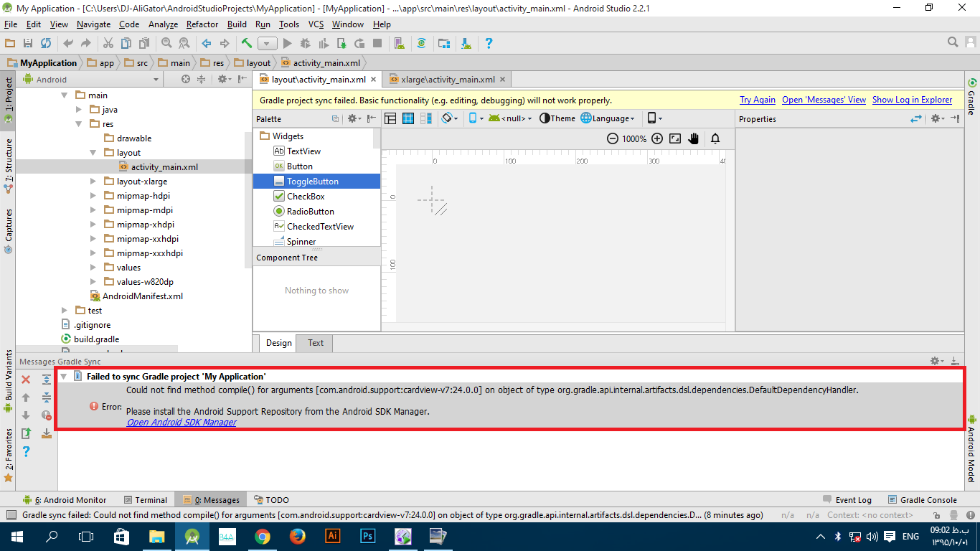Select the Pan hand tool in designer
Viewport: 980px width, 551px height.
[693, 138]
